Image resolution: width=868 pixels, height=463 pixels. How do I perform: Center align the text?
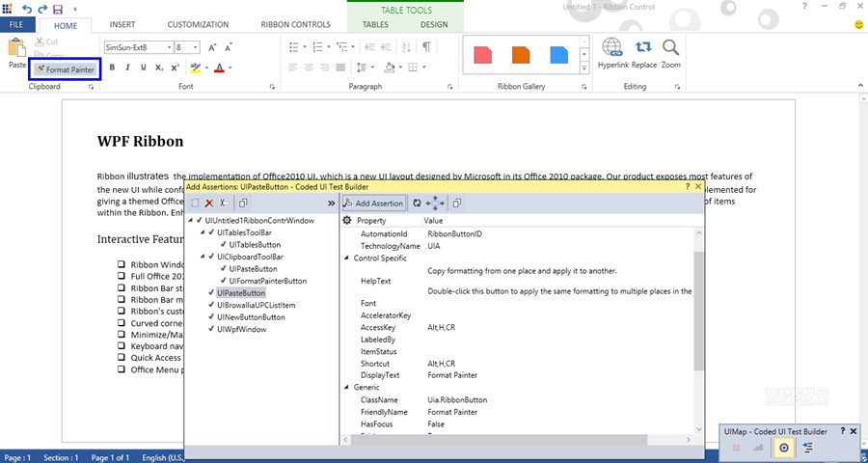pos(309,68)
